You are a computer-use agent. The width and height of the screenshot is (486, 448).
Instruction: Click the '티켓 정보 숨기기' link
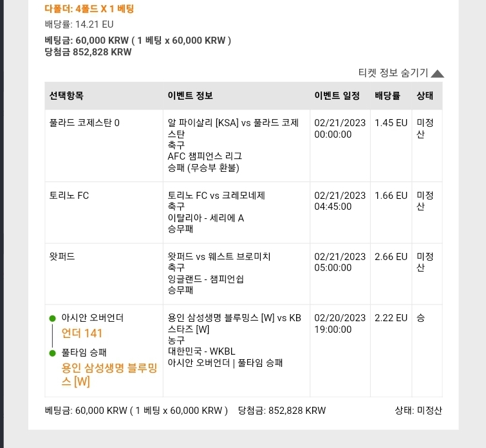(393, 73)
